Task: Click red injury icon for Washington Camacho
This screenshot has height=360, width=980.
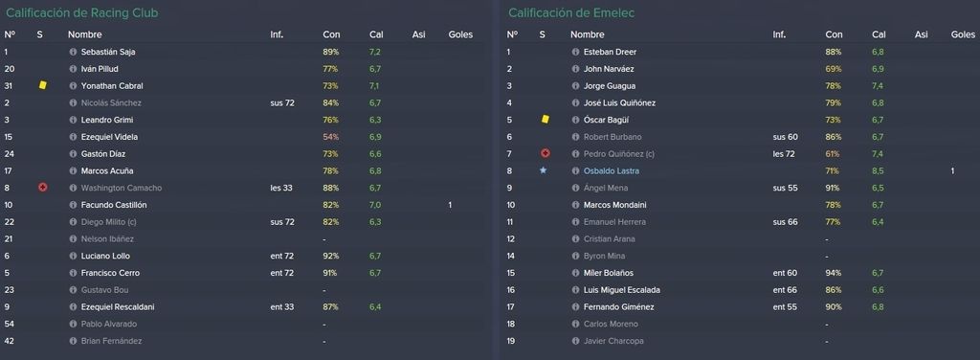Action: (42, 187)
